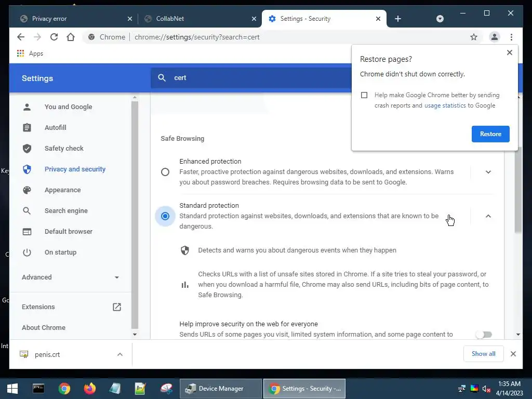This screenshot has width=532, height=399.
Task: Open Chrome from the taskbar pinned icon
Action: (64, 389)
